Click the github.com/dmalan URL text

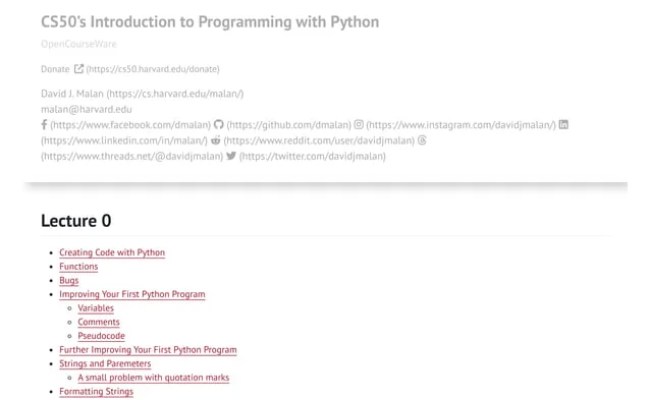[289, 125]
